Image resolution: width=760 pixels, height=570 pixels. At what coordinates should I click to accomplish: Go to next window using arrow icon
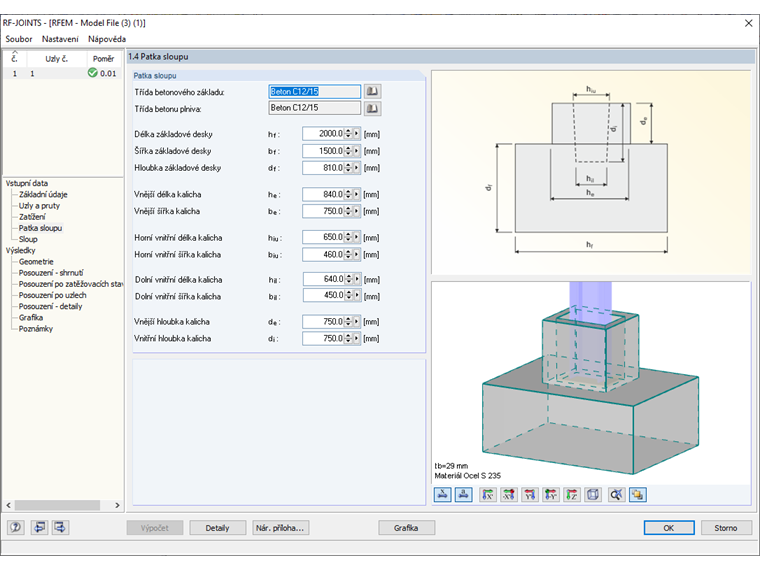click(x=60, y=527)
